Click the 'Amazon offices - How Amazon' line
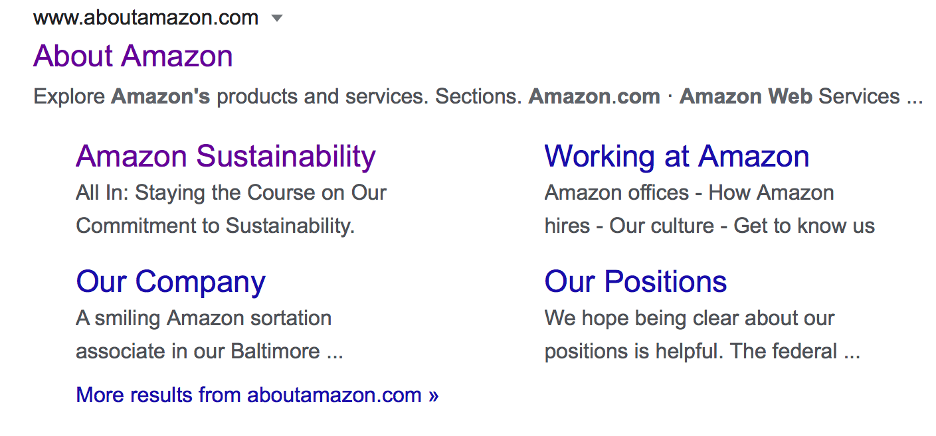 [x=689, y=193]
